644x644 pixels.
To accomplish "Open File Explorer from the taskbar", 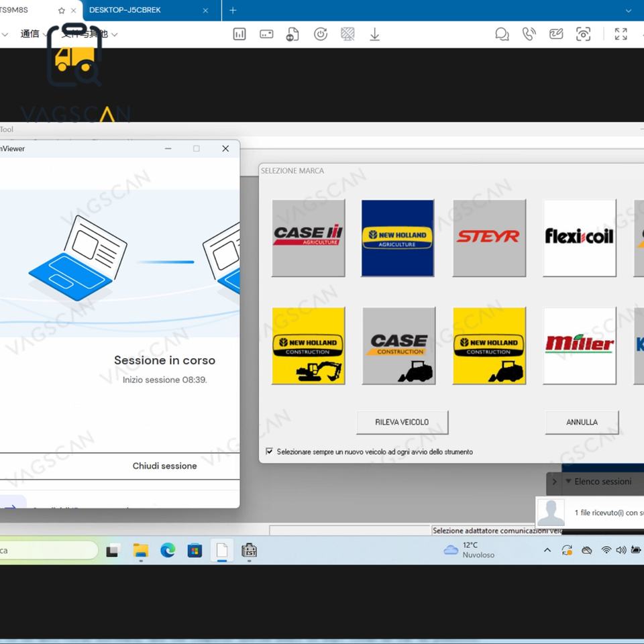I will coord(141,550).
